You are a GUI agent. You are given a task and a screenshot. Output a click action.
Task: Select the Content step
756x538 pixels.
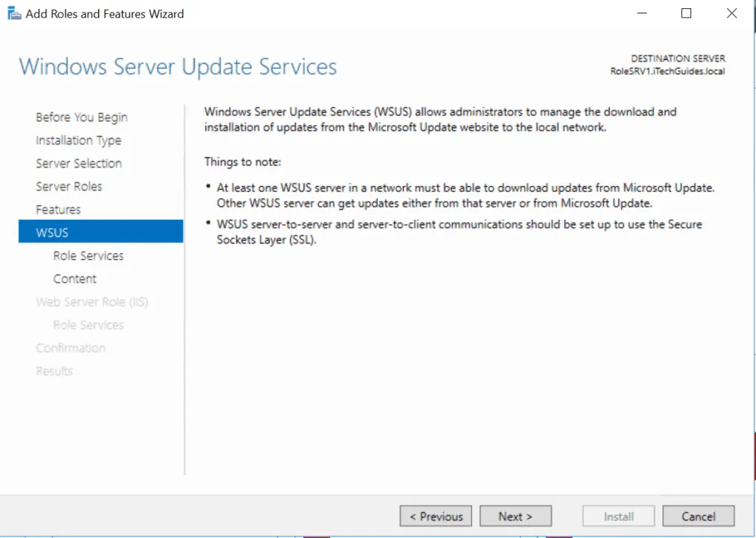(75, 278)
